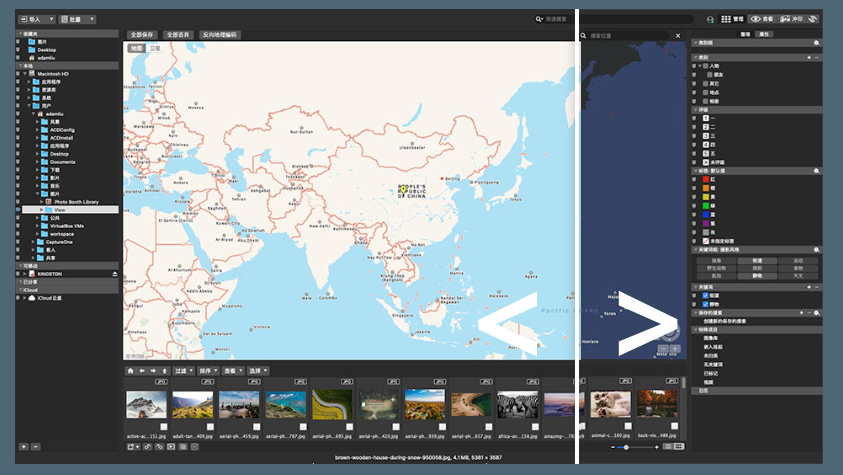Go to home folder in thumbnail toolbar
The image size is (843, 475).
(130, 371)
